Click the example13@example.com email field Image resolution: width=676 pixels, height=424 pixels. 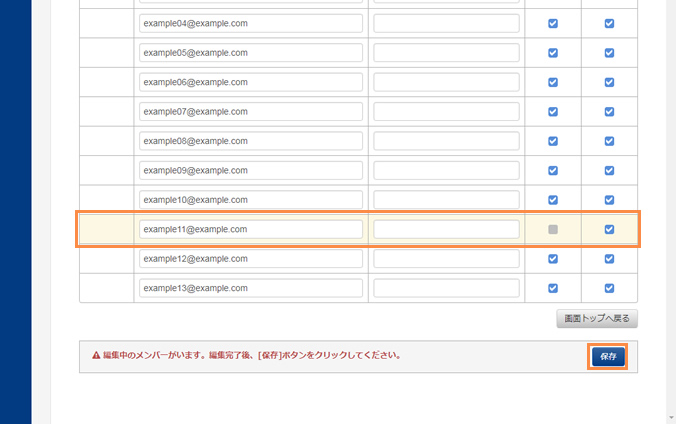click(251, 288)
